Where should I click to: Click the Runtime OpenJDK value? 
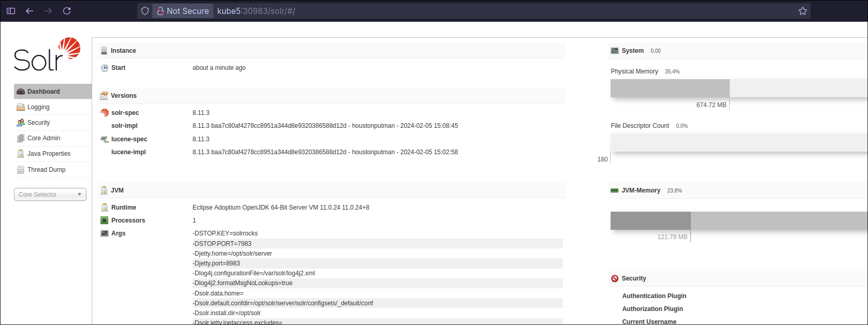281,208
